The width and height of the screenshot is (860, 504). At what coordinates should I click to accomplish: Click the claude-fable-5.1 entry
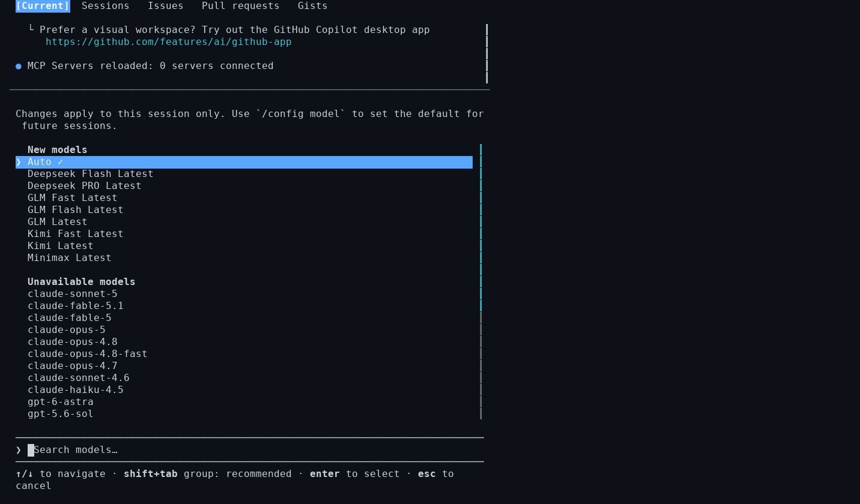tap(76, 306)
